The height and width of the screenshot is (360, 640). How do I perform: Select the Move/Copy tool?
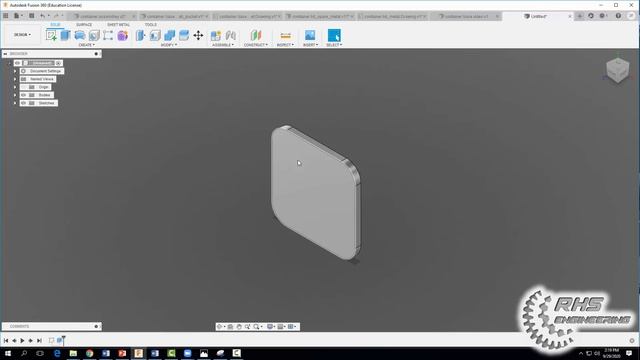coord(198,36)
